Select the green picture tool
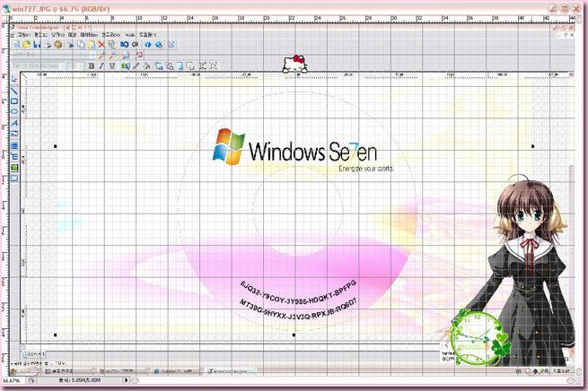 14,168
